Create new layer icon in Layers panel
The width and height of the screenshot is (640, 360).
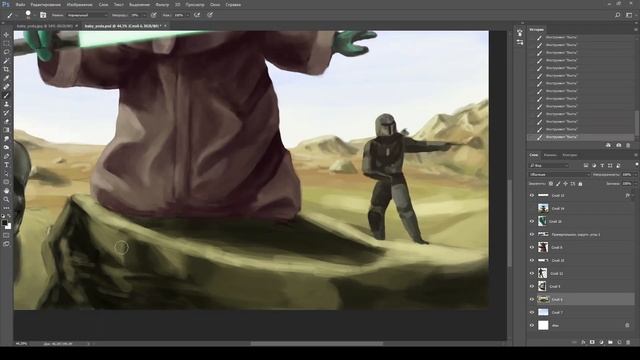[619, 342]
